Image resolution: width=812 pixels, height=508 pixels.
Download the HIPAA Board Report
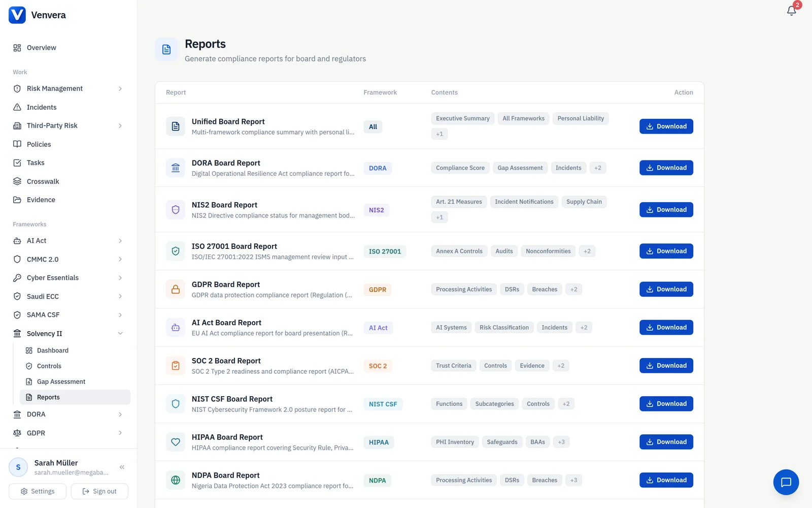pyautogui.click(x=666, y=442)
